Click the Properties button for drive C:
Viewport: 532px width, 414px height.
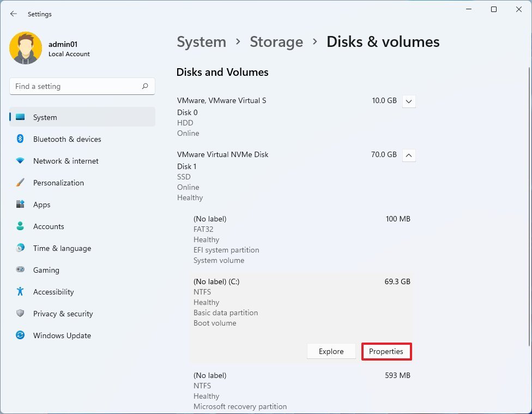pyautogui.click(x=386, y=351)
